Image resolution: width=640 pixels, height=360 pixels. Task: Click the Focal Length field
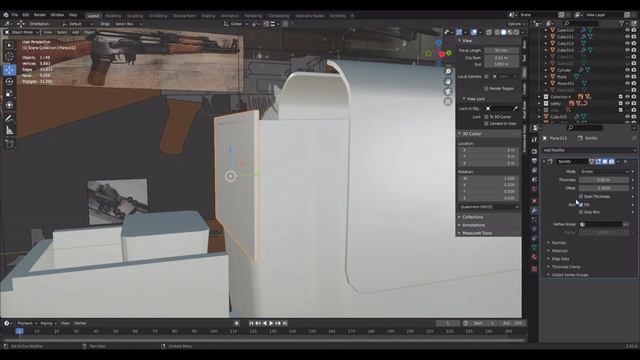[501, 51]
